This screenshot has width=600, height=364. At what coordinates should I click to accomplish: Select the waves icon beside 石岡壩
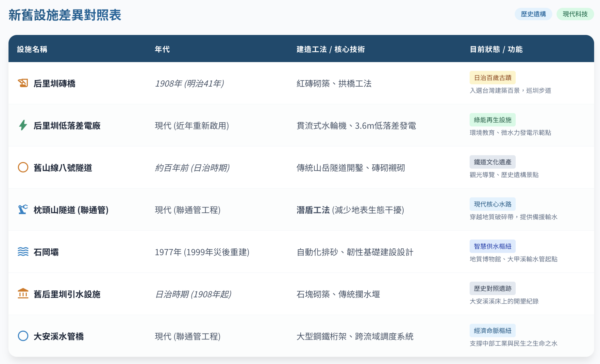click(x=23, y=252)
